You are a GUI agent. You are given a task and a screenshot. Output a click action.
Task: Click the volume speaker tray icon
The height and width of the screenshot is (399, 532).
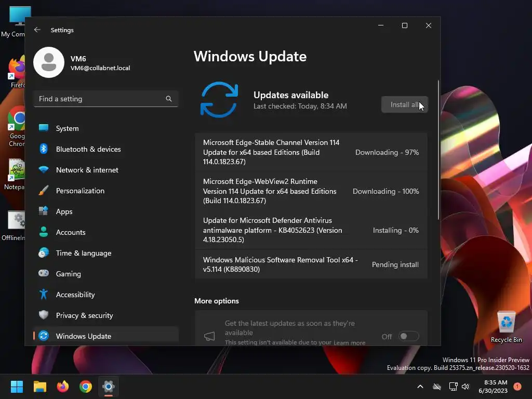tap(465, 387)
